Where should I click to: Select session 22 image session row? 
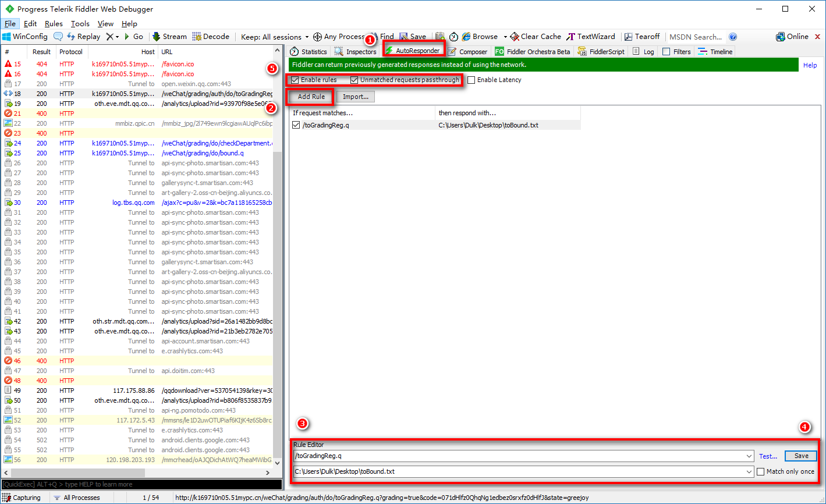click(137, 123)
